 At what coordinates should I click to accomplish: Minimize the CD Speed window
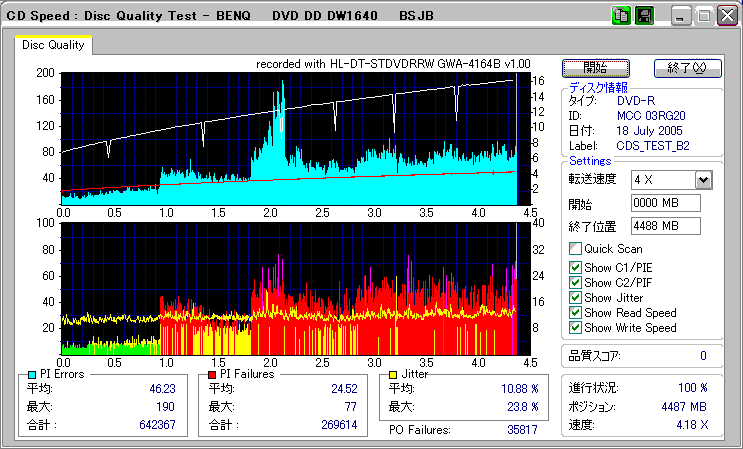coord(681,16)
